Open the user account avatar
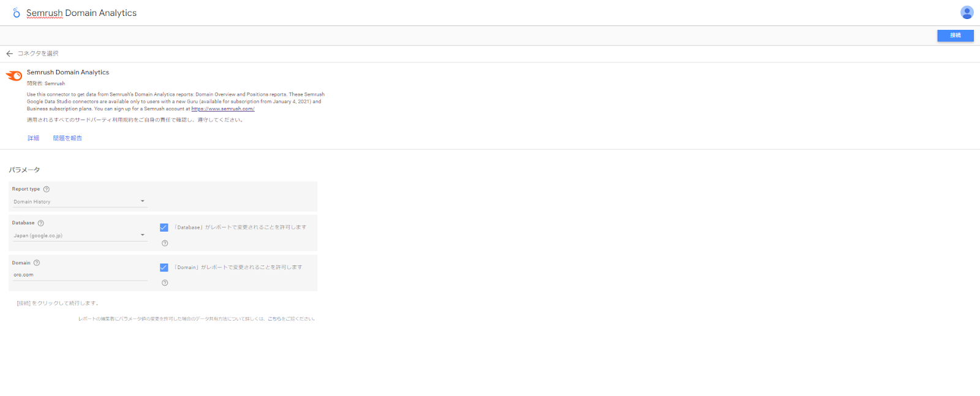Screen dimensions: 980x396 pos(967,12)
